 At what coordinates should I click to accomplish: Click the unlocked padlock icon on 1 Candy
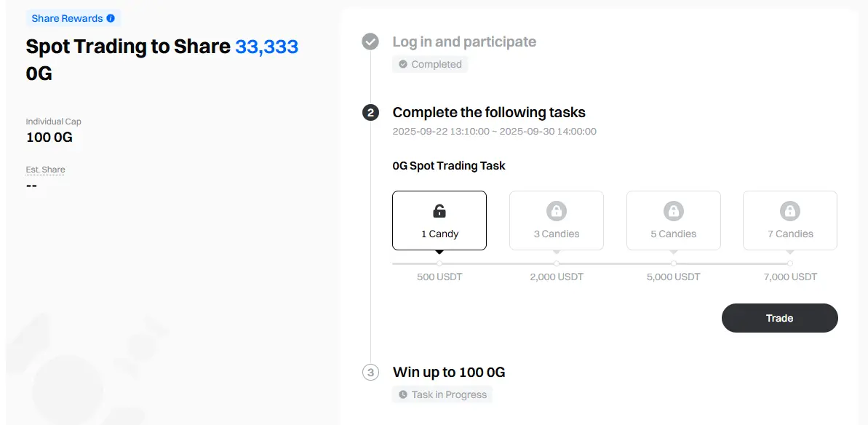pos(439,211)
